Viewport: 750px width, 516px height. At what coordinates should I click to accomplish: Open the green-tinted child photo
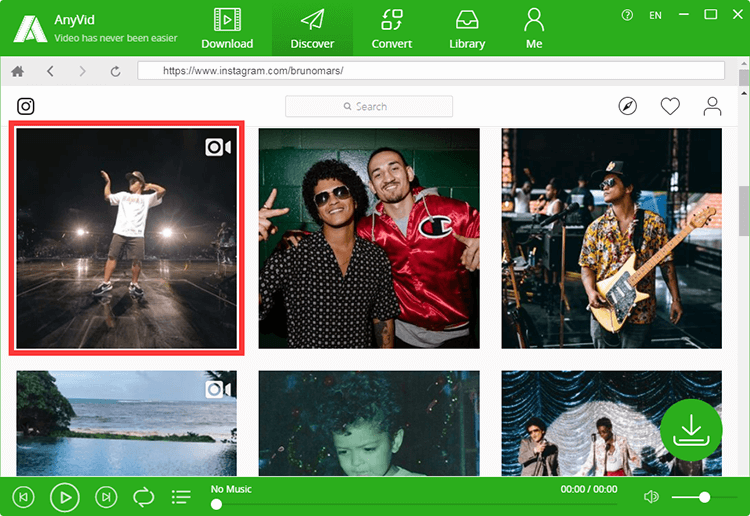coord(369,423)
